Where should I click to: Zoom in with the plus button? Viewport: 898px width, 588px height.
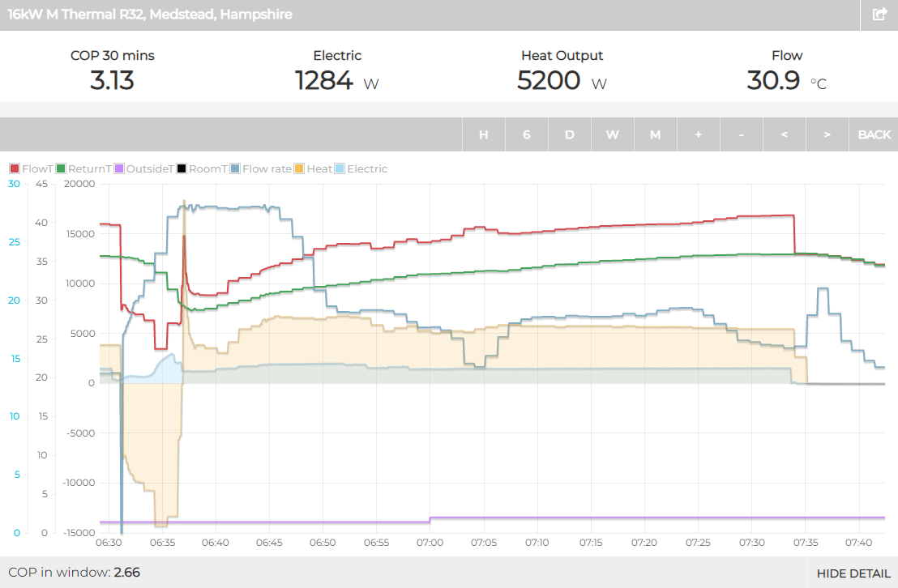(699, 134)
